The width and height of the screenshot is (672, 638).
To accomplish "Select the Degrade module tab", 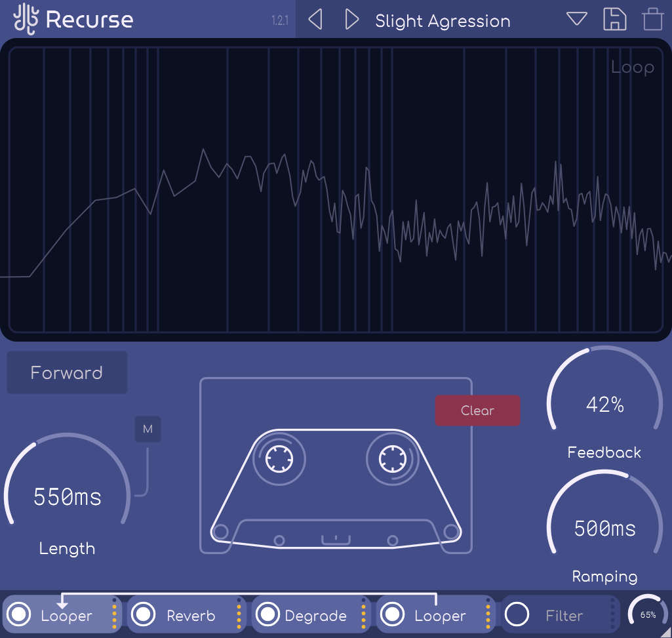I will (x=311, y=614).
